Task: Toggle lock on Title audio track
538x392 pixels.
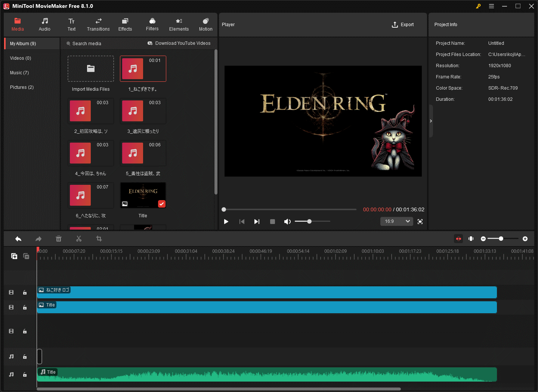Action: 25,374
